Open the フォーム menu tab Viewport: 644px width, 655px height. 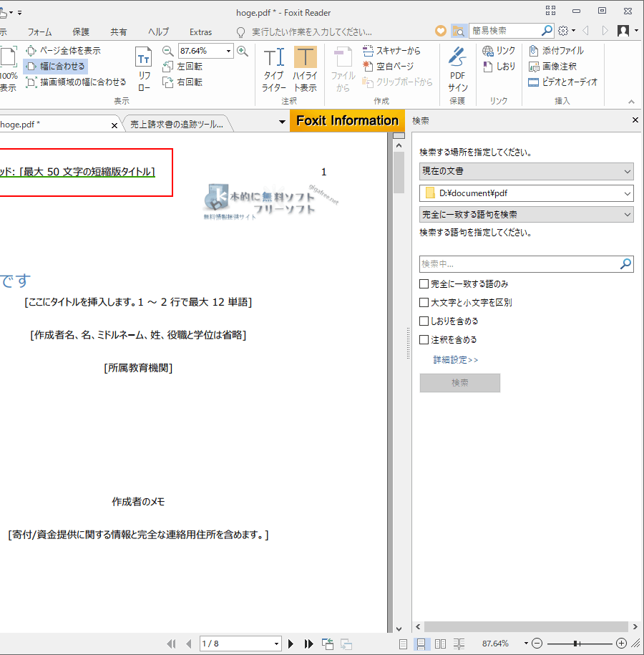click(x=39, y=32)
